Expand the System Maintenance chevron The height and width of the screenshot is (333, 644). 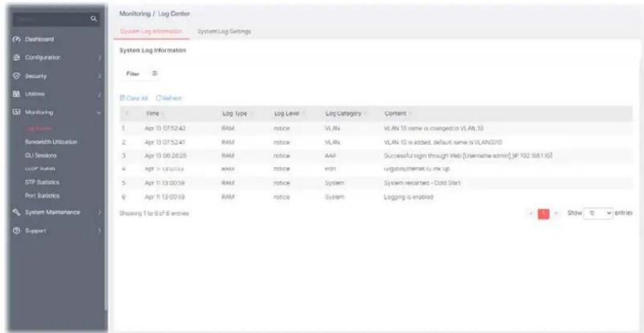point(99,212)
